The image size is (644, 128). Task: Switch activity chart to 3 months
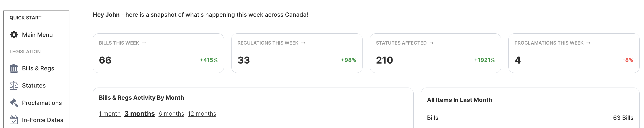(x=139, y=114)
